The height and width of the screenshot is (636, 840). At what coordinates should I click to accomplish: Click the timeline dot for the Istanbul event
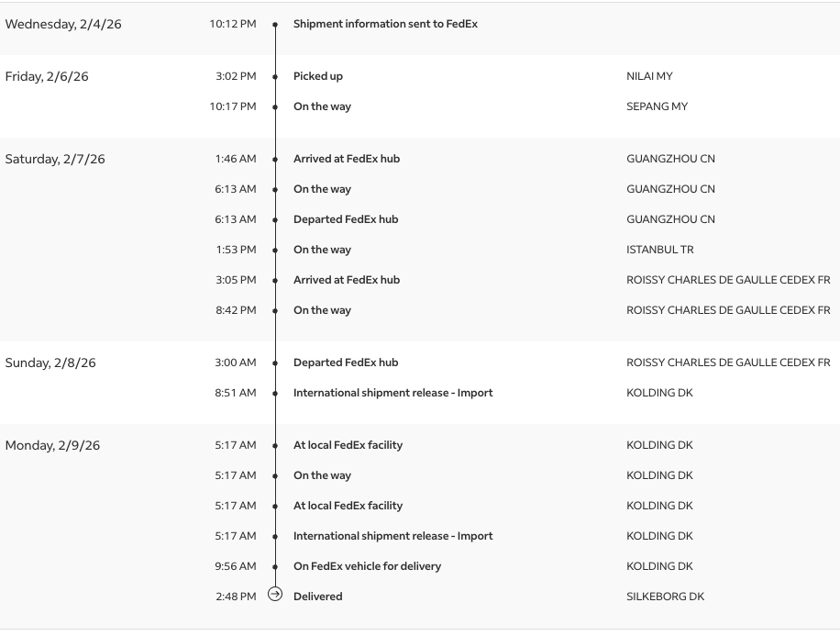coord(275,251)
